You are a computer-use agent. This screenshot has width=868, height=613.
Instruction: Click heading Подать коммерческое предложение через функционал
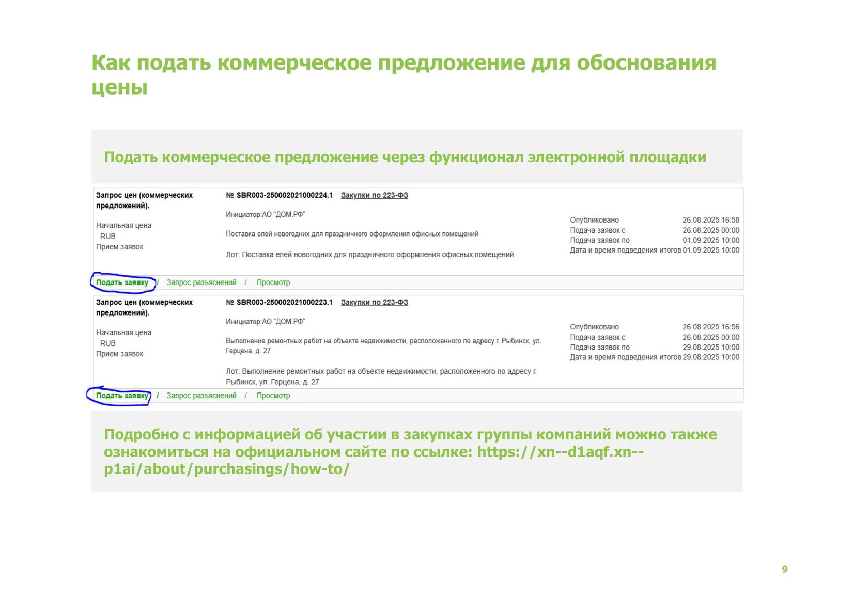(405, 157)
